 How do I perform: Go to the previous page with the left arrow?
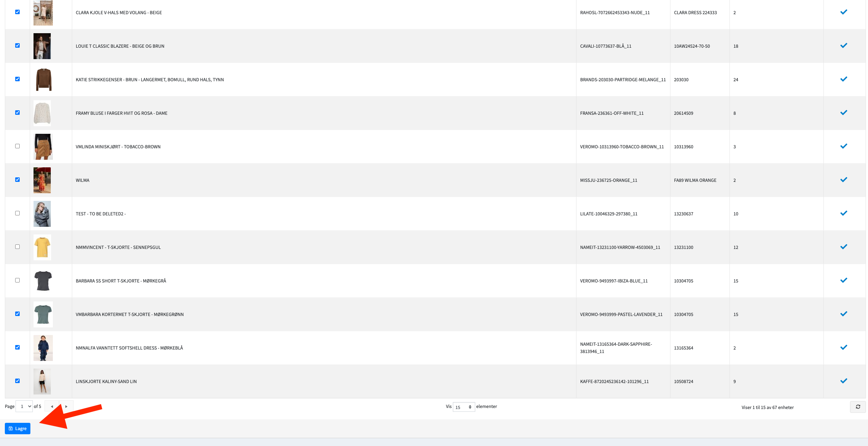tap(52, 407)
